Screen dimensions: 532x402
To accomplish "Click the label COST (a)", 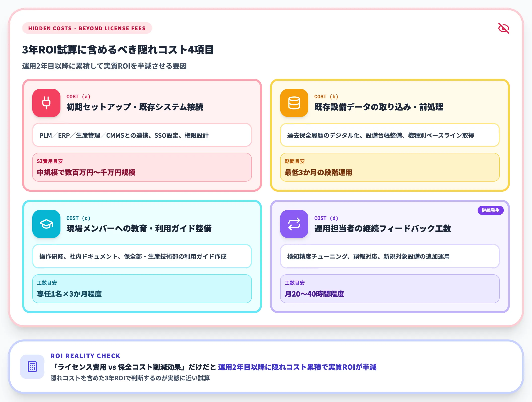I will [x=78, y=97].
